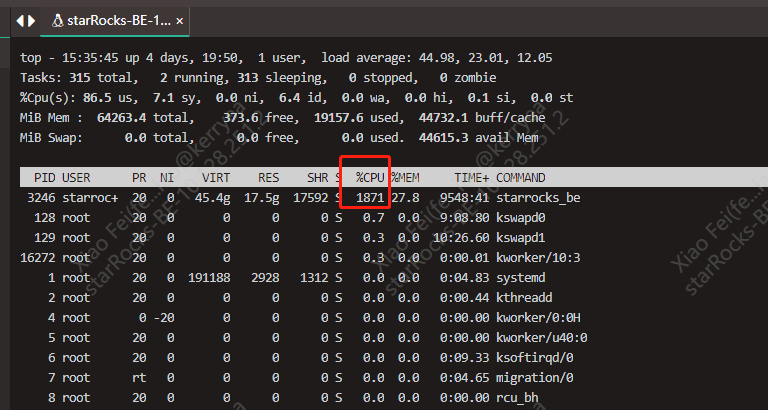Click the kthreadd process command
The width and height of the screenshot is (768, 410).
[526, 297]
